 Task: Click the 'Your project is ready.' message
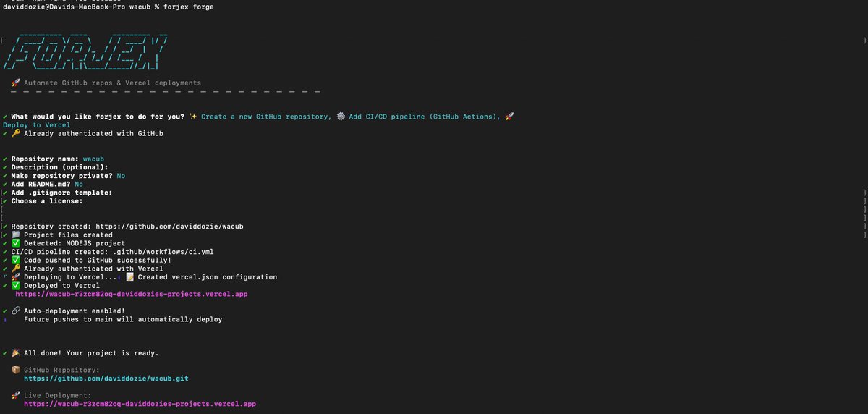112,353
